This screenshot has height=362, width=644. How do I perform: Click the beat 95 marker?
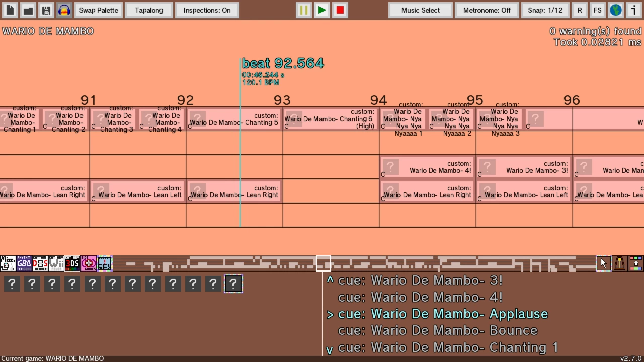[475, 100]
